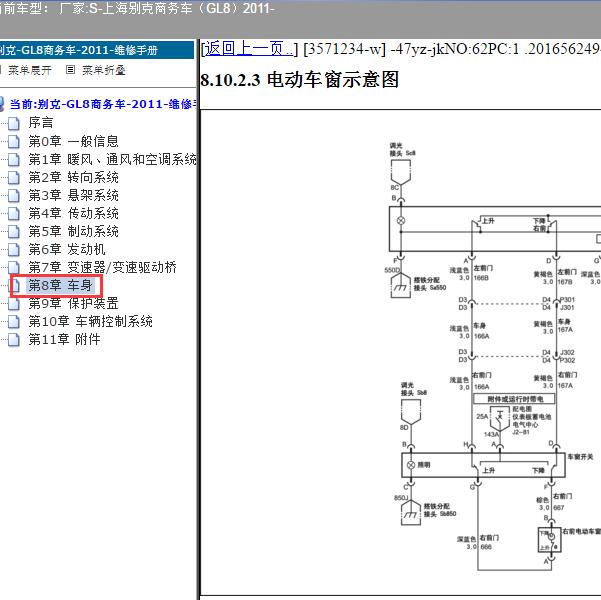Click the page icon beside 第3章 悬架系统
The width and height of the screenshot is (601, 600).
[14, 196]
